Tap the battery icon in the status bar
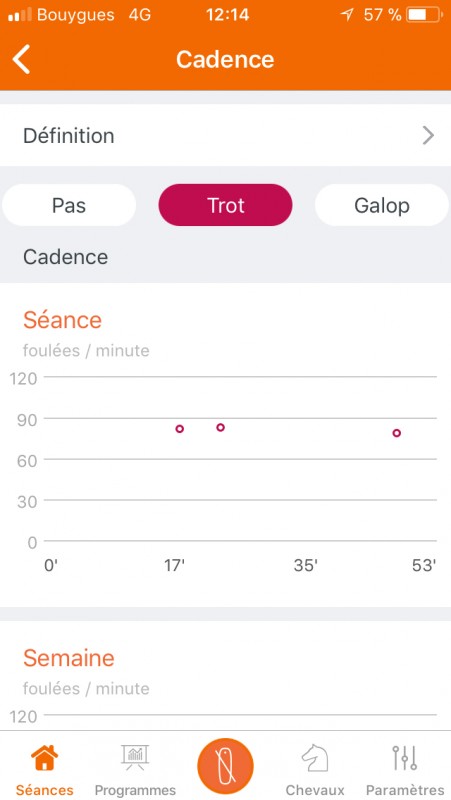The height and width of the screenshot is (800, 451). click(424, 15)
